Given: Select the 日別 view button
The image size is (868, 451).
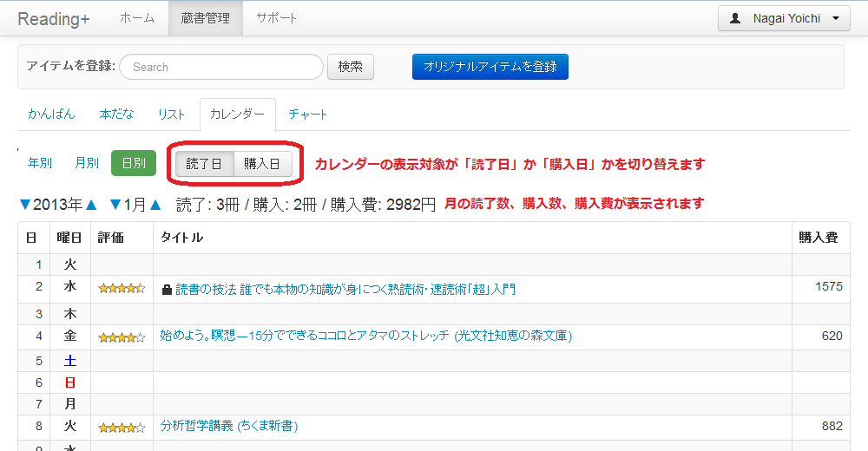Looking at the screenshot, I should 134,163.
